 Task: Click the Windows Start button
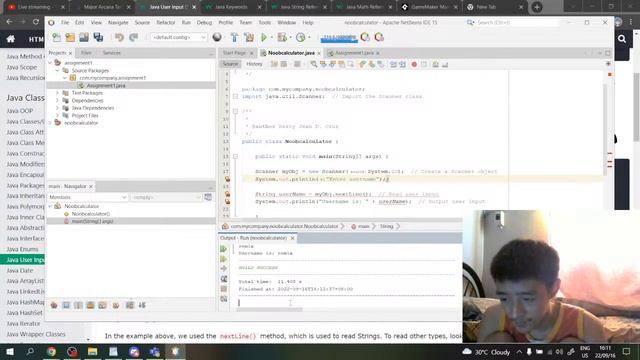click(x=10, y=352)
